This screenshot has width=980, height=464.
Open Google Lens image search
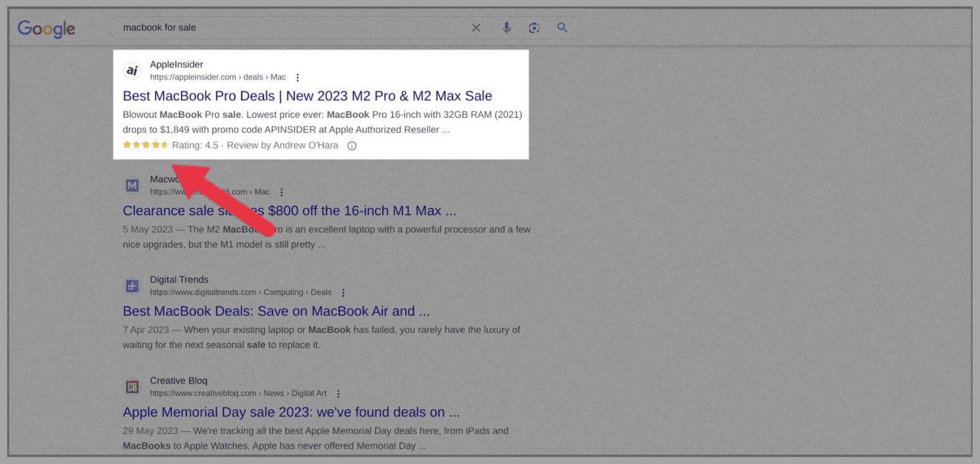[534, 28]
